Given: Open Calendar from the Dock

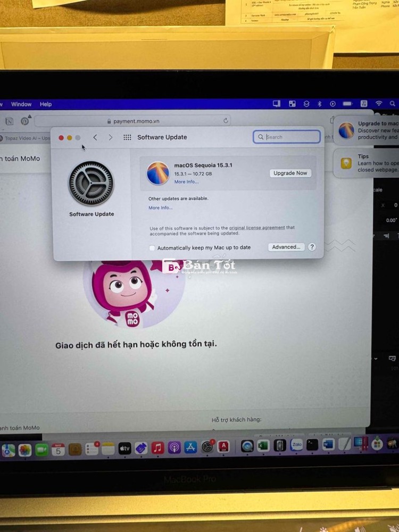Looking at the screenshot, I should pyautogui.click(x=58, y=450).
